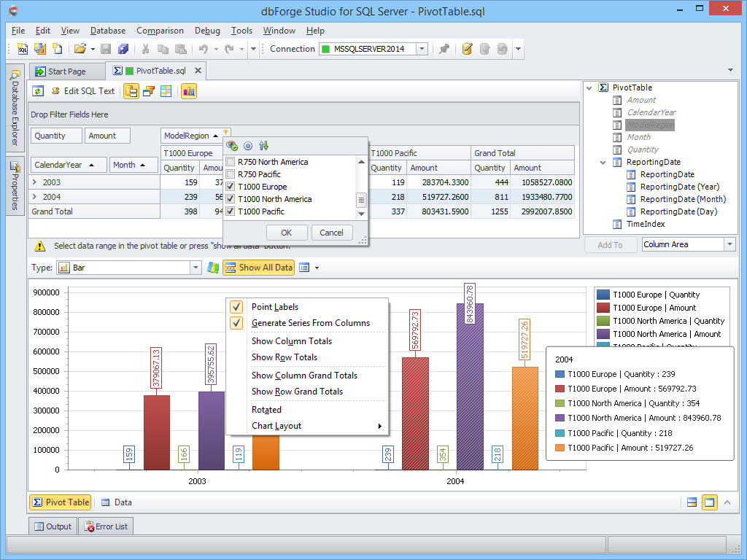Uncheck the T1000 Europe checkbox
Viewport: 747px width, 560px height.
tap(231, 187)
